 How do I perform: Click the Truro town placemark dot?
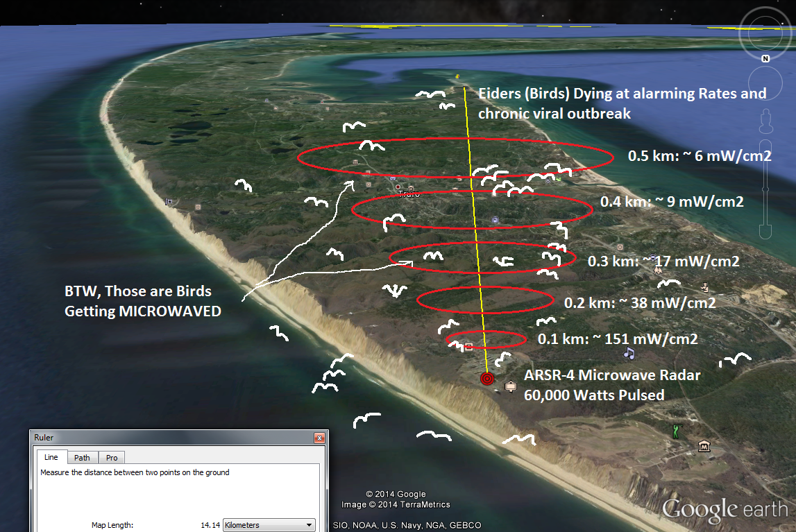398,187
